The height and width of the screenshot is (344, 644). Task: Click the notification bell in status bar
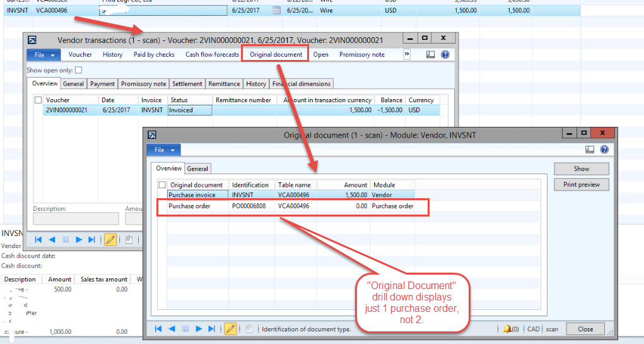pos(507,329)
